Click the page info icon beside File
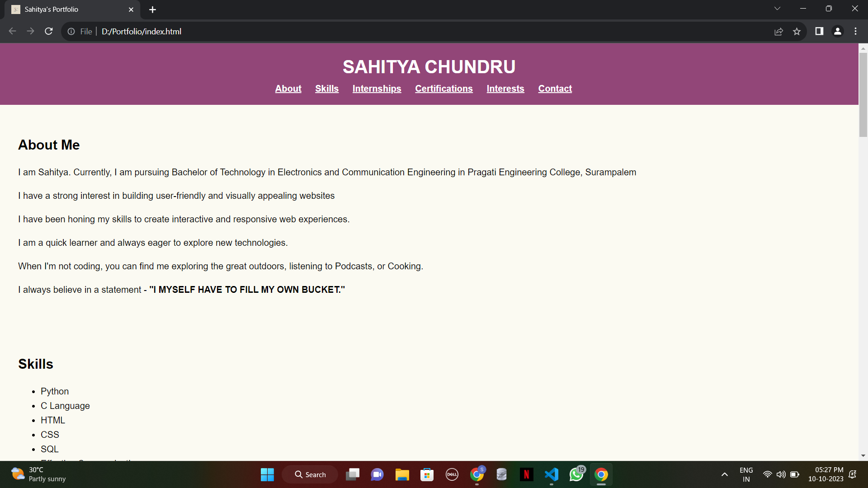Viewport: 868px width, 488px height. (x=71, y=32)
